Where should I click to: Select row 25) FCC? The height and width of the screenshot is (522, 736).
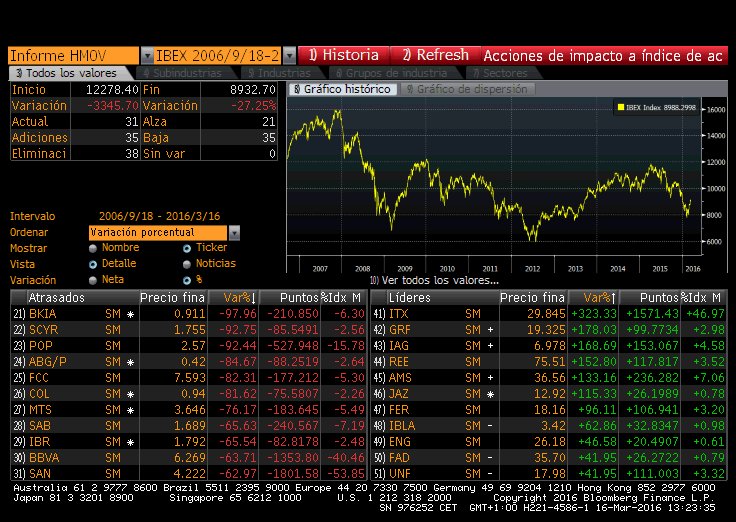pyautogui.click(x=189, y=377)
